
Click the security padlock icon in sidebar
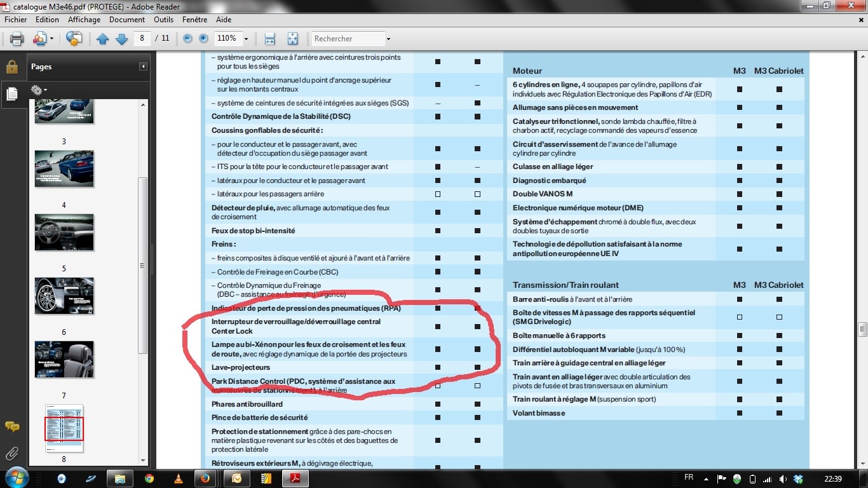click(11, 66)
